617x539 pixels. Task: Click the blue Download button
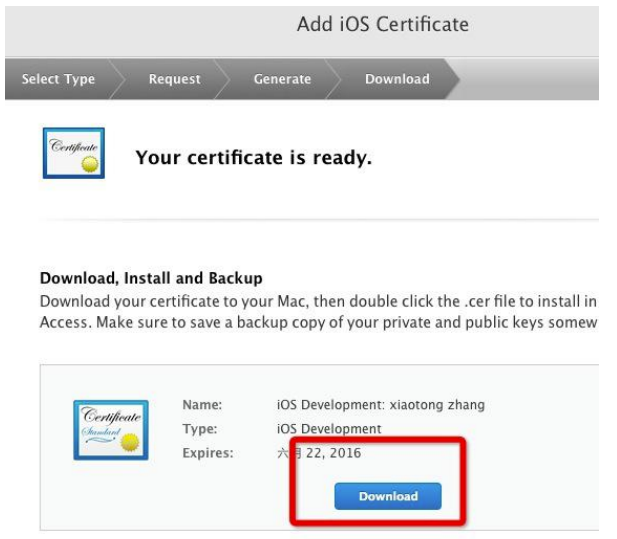point(388,496)
